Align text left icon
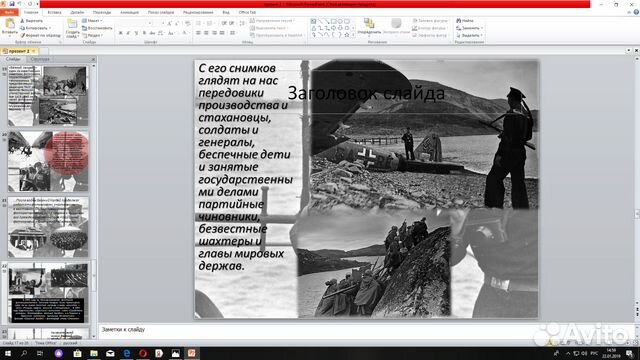640x360 pixels. coord(198,33)
